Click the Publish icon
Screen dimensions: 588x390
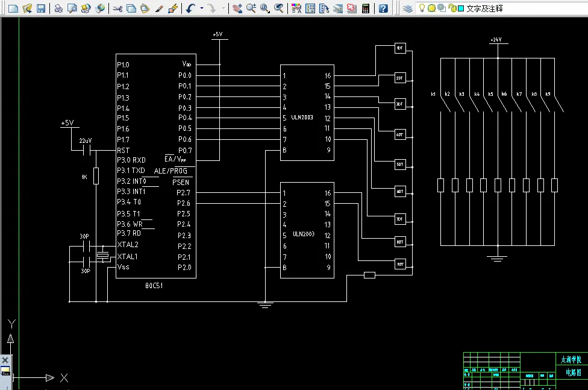click(x=86, y=8)
